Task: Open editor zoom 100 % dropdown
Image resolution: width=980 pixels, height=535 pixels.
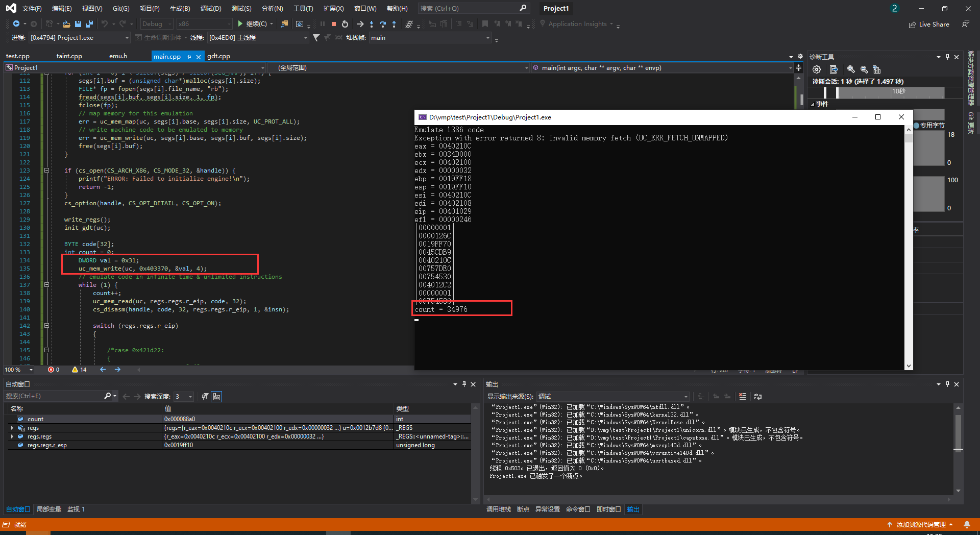Action: pos(19,370)
